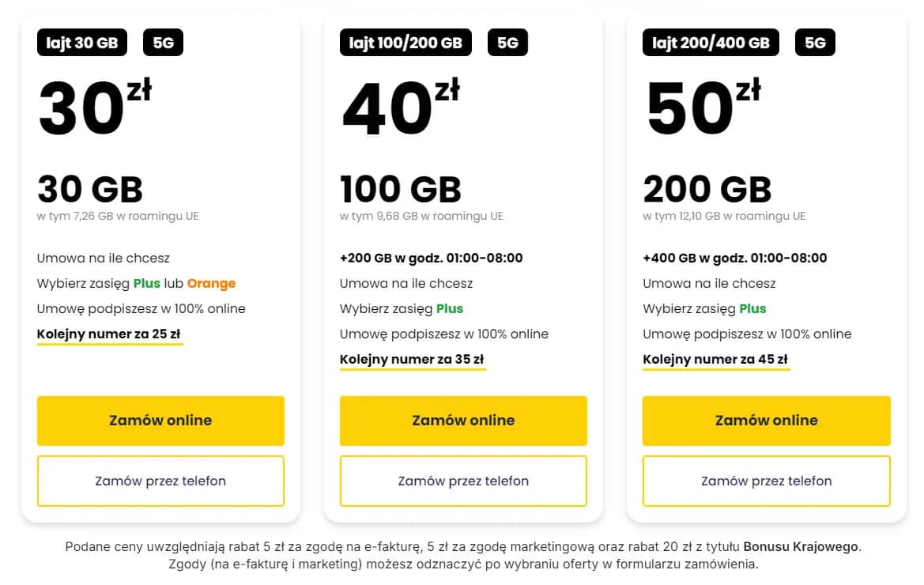Click the bold Bonusu Krajowego text in the footnote

(x=801, y=545)
